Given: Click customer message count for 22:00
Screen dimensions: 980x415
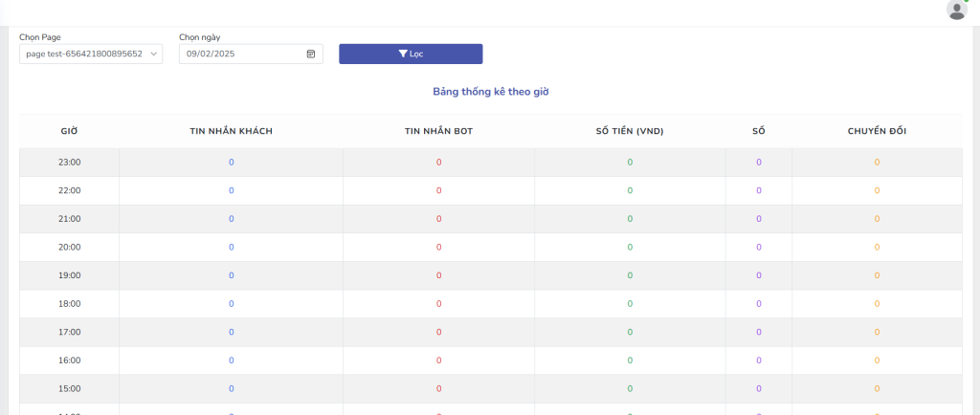Looking at the screenshot, I should point(231,190).
